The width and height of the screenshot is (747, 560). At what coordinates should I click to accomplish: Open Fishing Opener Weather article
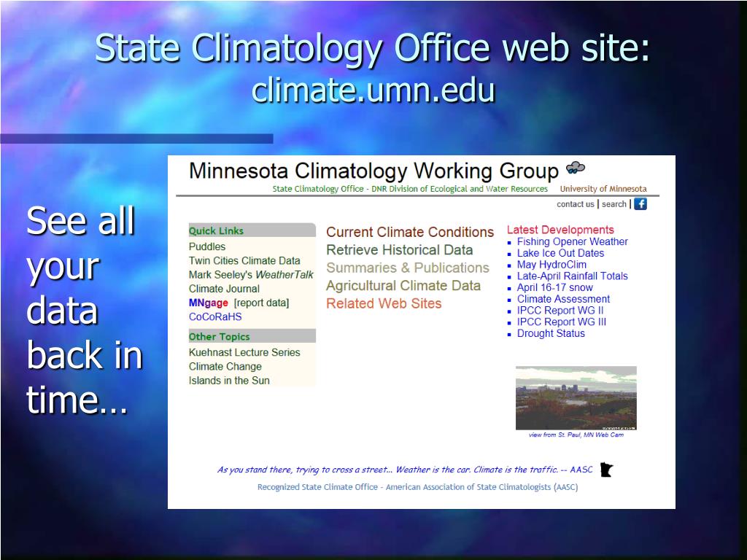[573, 241]
